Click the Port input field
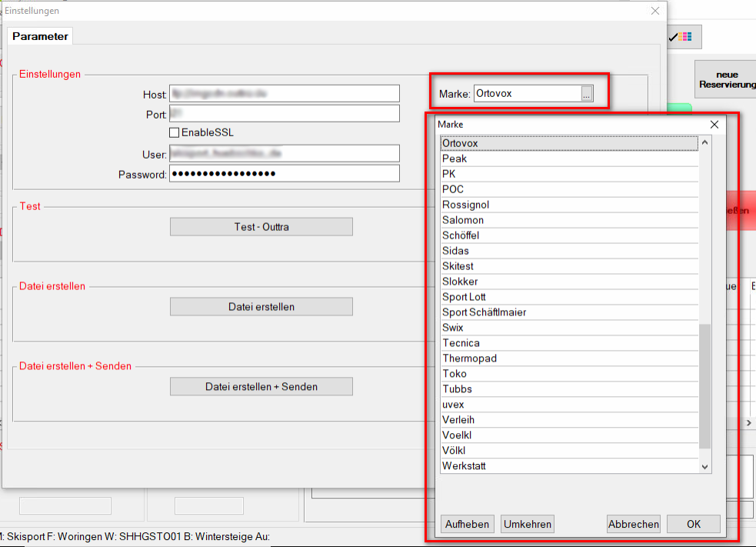This screenshot has height=547, width=756. click(285, 114)
